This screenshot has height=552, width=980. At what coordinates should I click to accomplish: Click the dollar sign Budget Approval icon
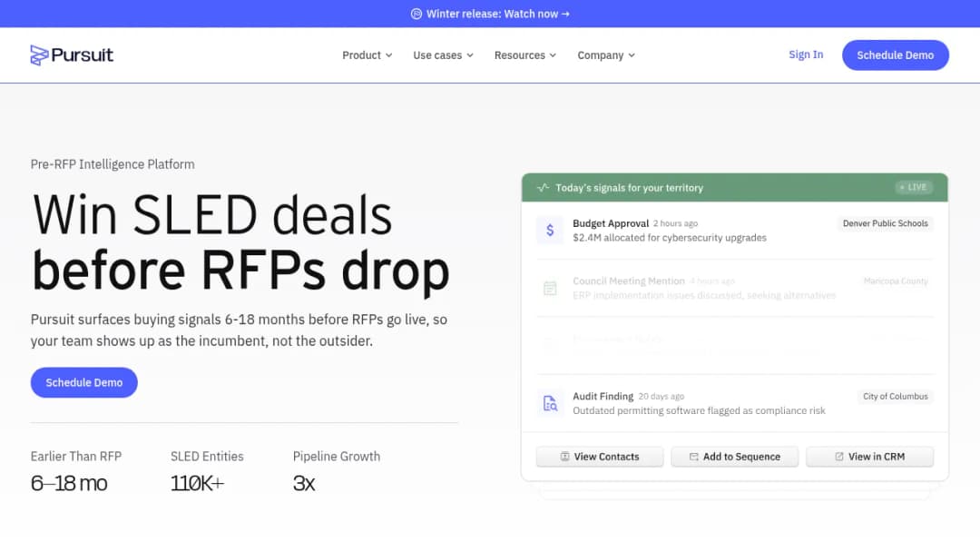550,230
